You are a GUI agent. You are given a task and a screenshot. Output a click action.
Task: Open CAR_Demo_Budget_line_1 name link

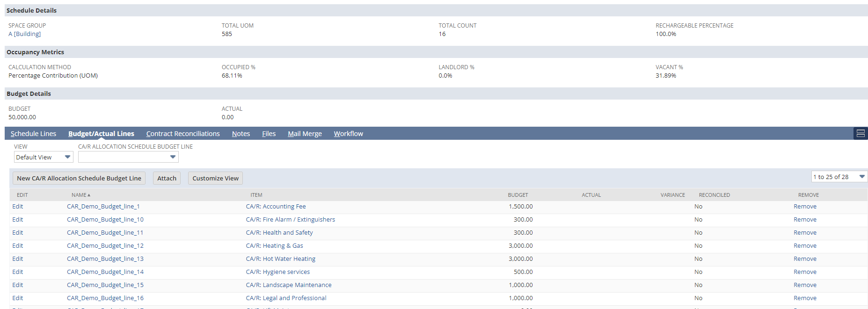[x=103, y=206]
